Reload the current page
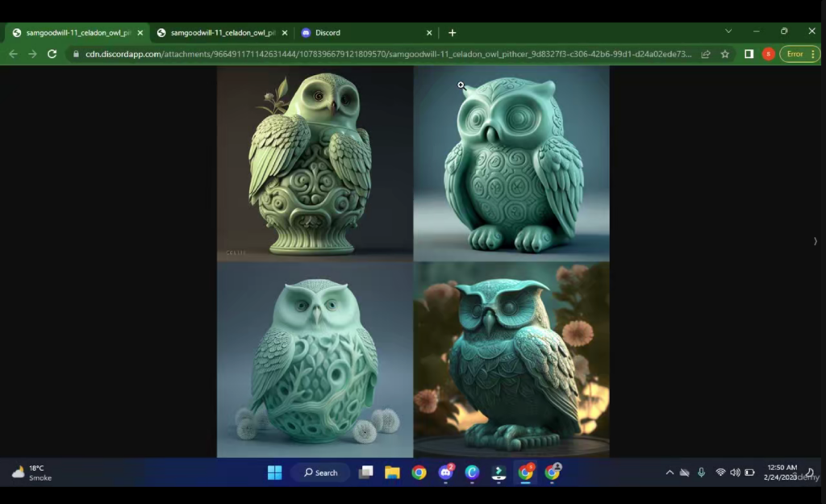Viewport: 826px width, 504px height. coord(52,54)
